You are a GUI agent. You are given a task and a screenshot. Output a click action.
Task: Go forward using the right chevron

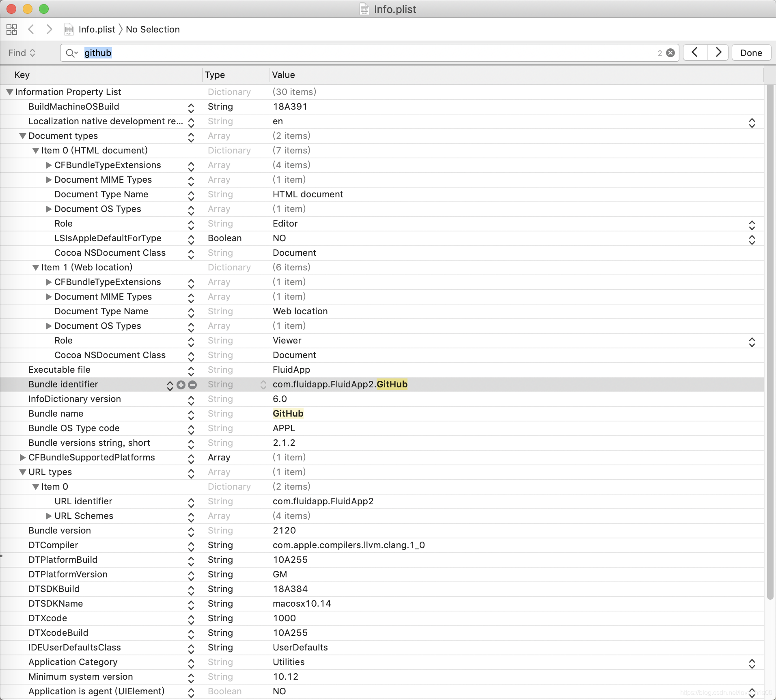coord(50,29)
